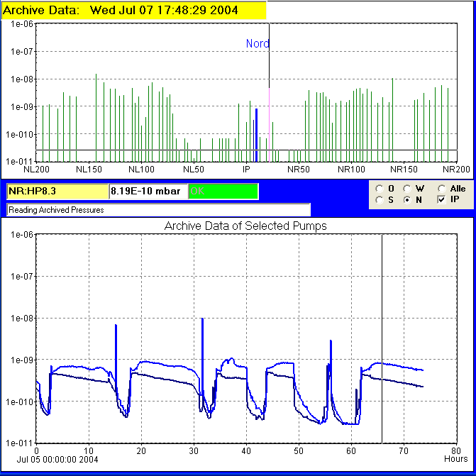The height and width of the screenshot is (476, 476).
Task: Click the Jul 05 00:00:00 2004 start date label
Action: (x=57, y=459)
